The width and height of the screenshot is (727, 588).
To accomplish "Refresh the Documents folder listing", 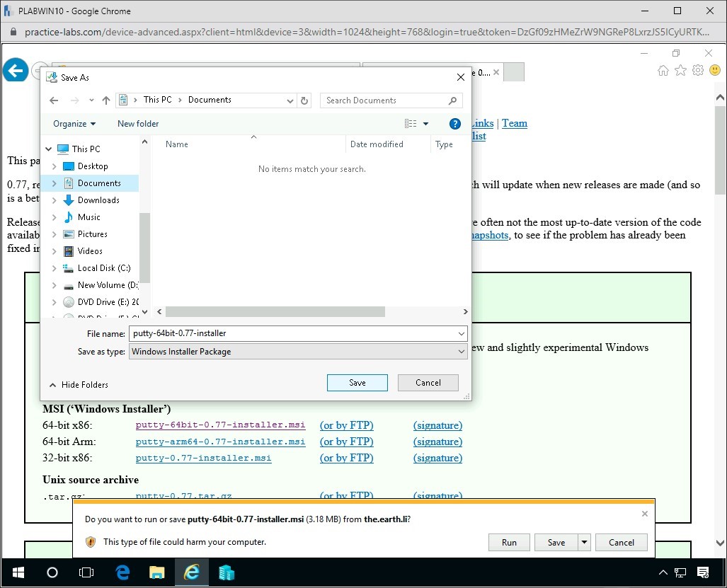I will click(x=304, y=100).
